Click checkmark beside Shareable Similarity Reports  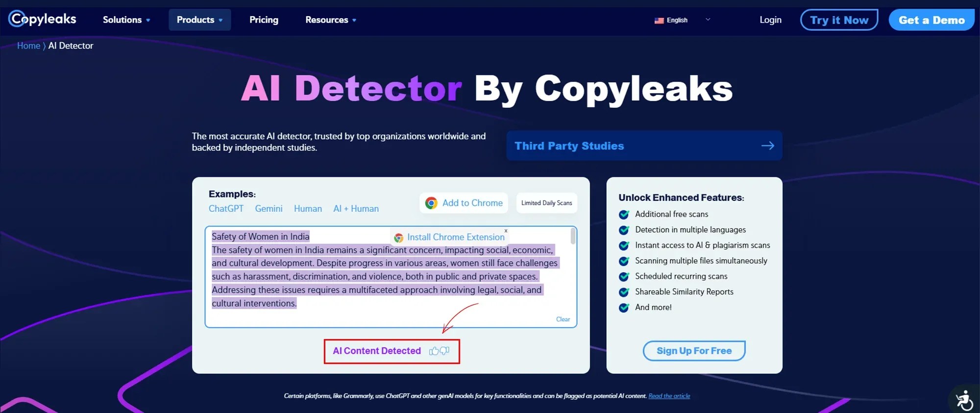[624, 292]
